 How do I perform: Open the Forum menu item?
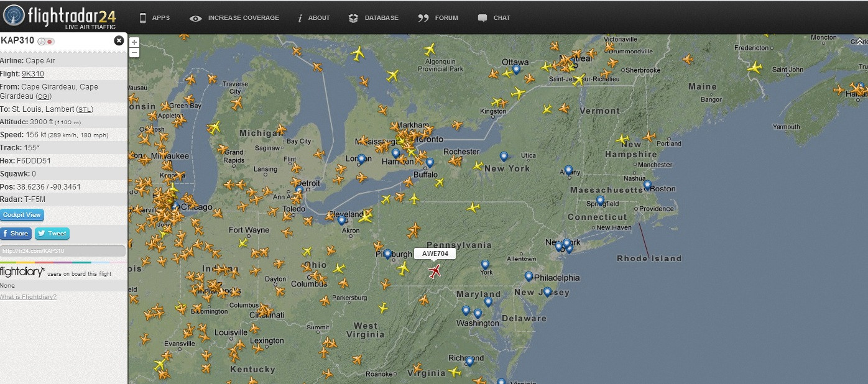pyautogui.click(x=438, y=18)
